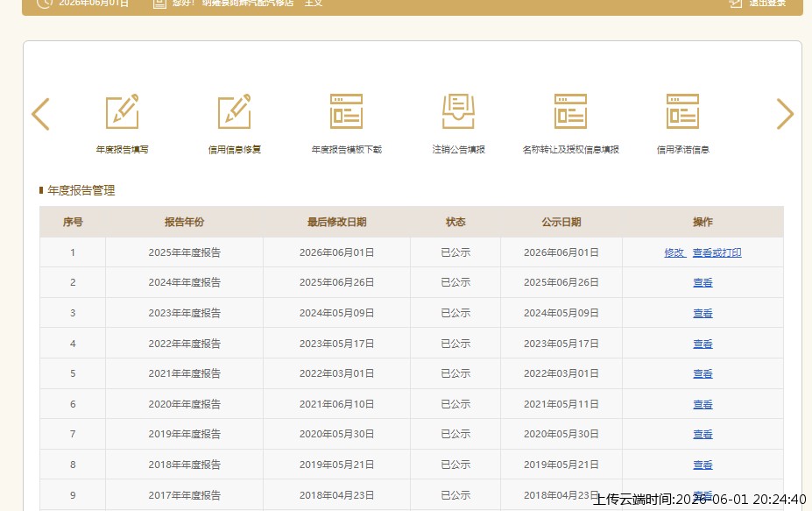This screenshot has width=812, height=511.
Task: View the 2022年年度报告 via 查看
Action: [x=703, y=344]
